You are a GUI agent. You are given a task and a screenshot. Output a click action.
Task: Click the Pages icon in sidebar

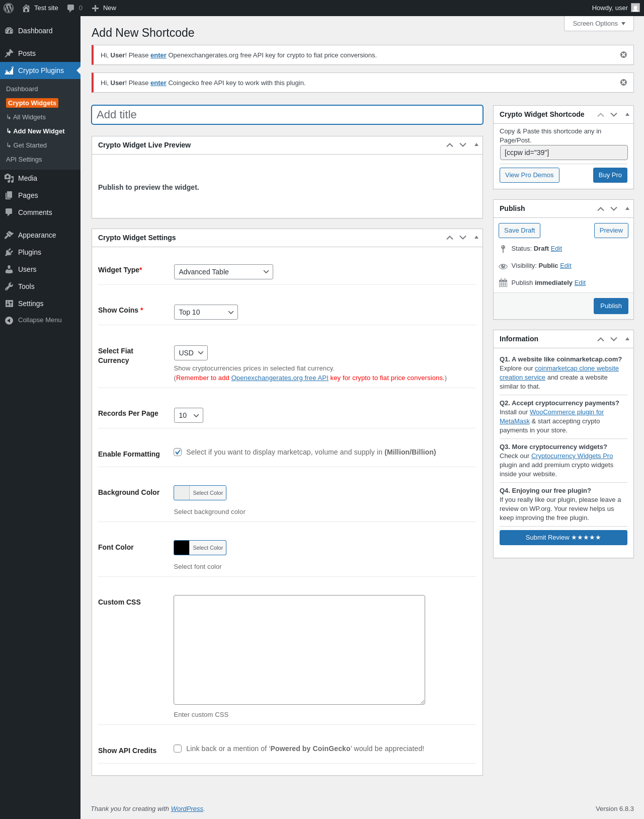[9, 195]
